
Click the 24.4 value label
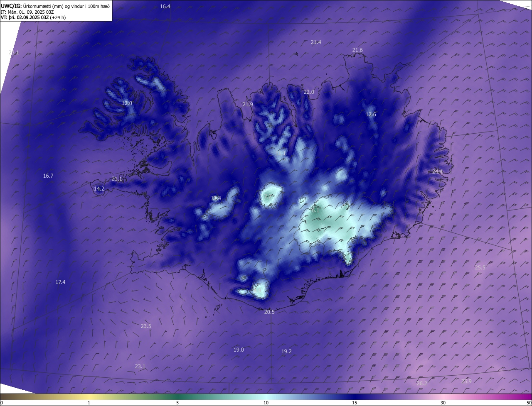pyautogui.click(x=437, y=171)
